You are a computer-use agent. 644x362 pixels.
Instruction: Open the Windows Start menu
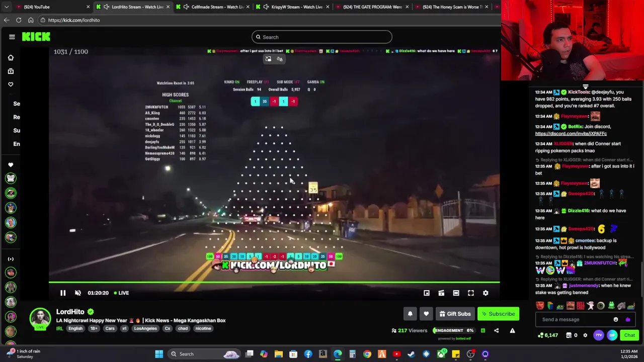pos(159,354)
